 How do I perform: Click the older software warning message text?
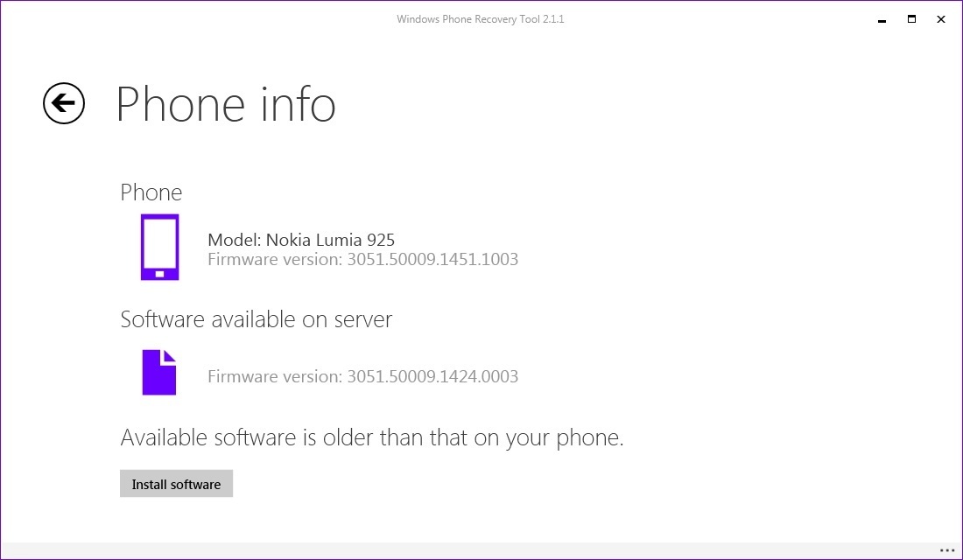point(372,437)
